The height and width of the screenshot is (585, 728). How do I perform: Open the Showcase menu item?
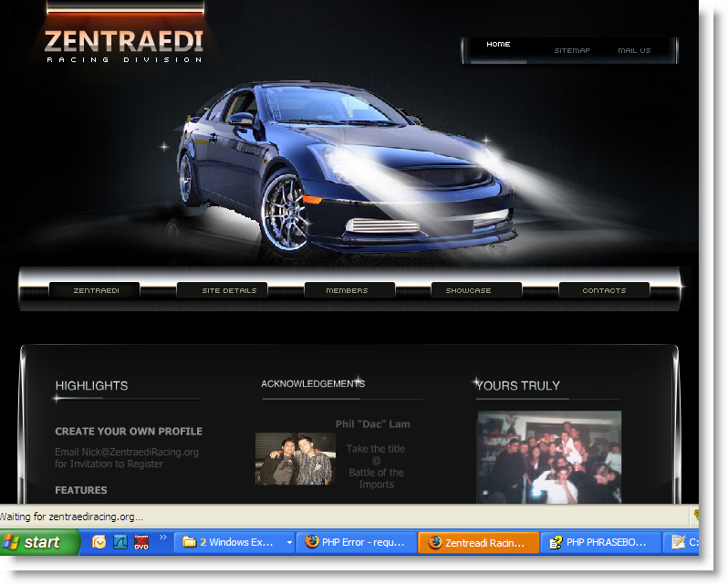(468, 290)
